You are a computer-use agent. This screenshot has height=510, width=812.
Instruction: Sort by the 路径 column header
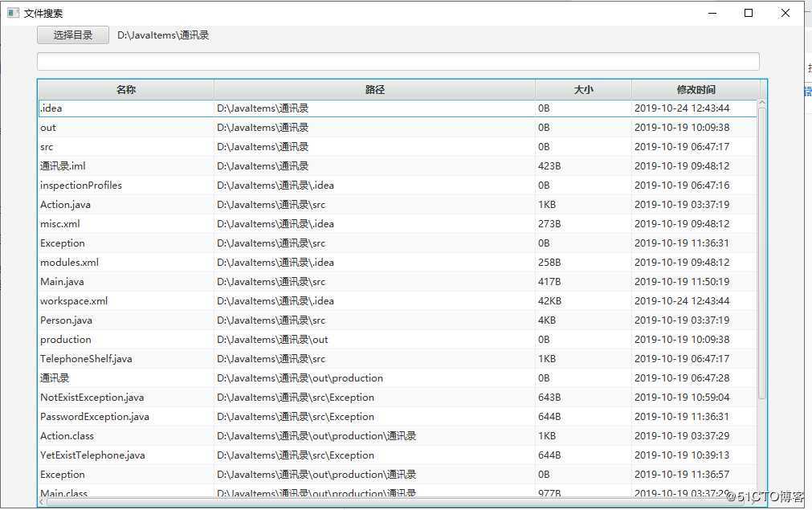374,90
